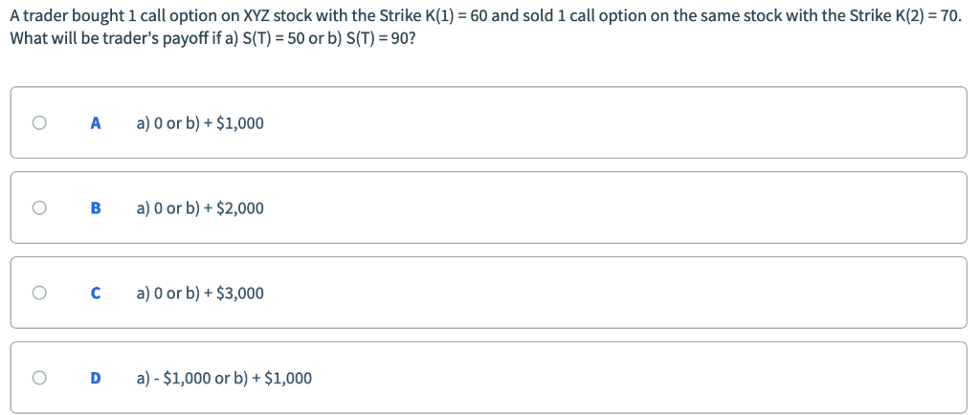Choose answer text "a) 0 or b) + $2,000"

[200, 208]
